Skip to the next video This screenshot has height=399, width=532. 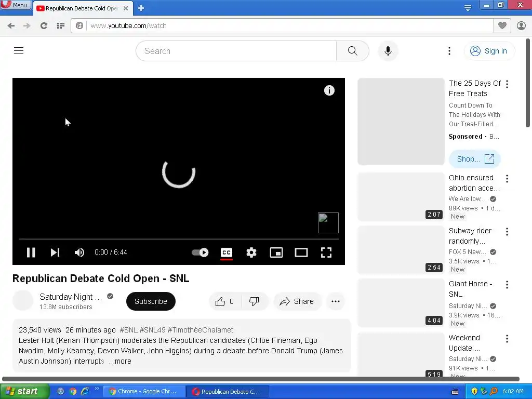click(x=55, y=252)
